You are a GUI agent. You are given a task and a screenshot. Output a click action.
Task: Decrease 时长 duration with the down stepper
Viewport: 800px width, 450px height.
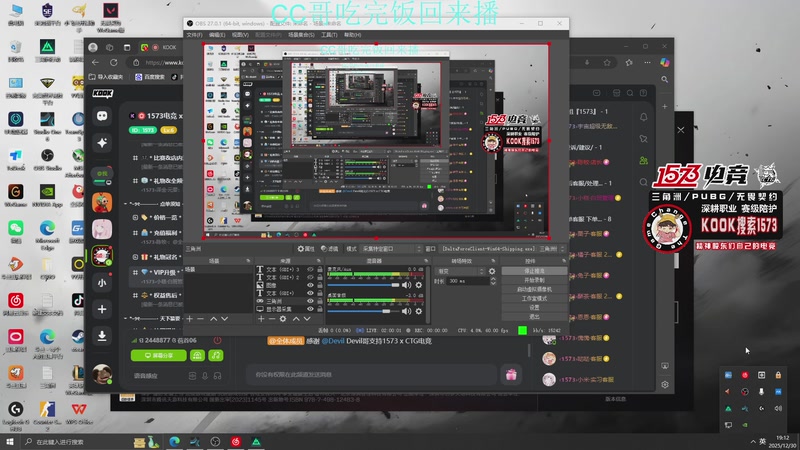click(493, 283)
